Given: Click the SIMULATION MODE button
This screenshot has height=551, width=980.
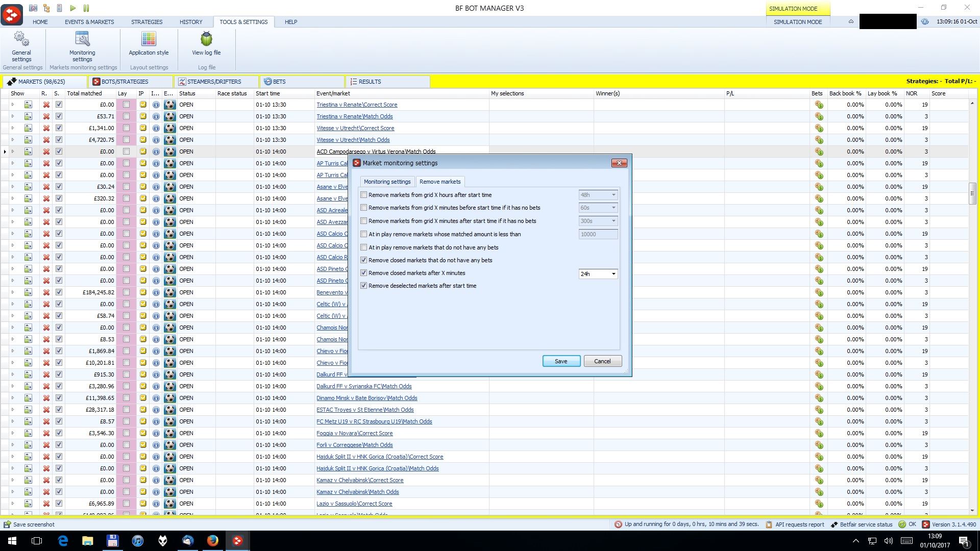Looking at the screenshot, I should [x=798, y=22].
